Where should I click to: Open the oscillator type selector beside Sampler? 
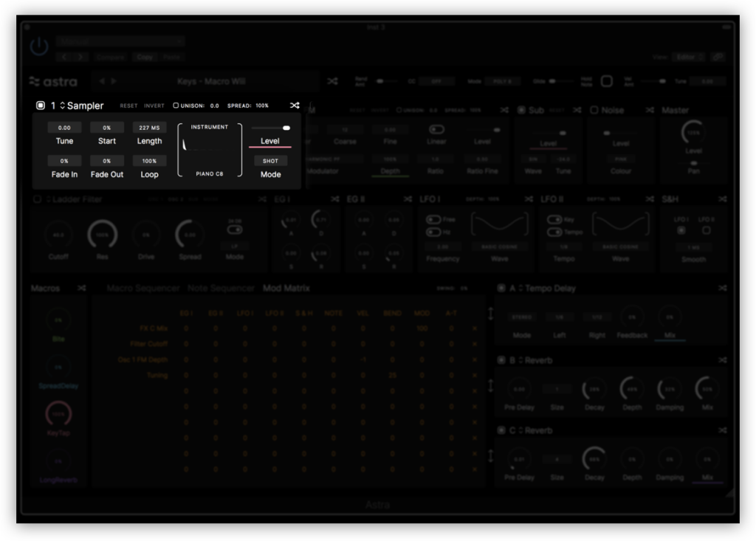[x=62, y=106]
